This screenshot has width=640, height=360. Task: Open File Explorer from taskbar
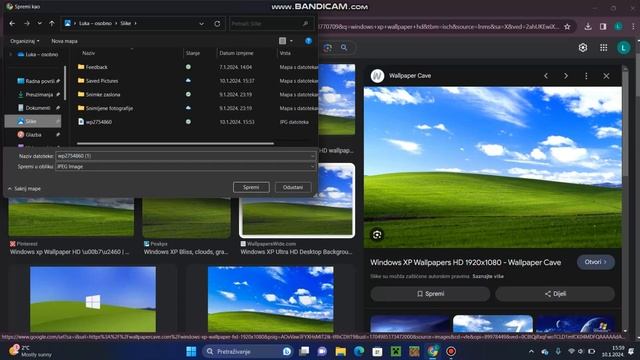[341, 351]
